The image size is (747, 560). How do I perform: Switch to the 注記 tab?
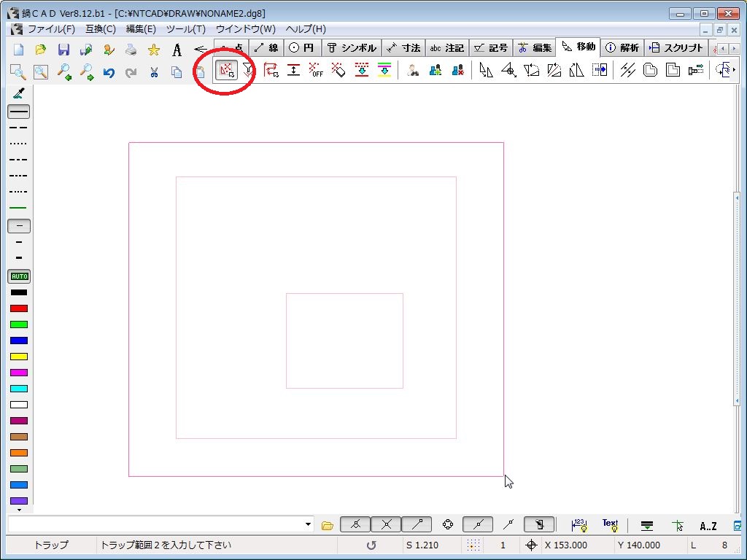[x=447, y=47]
